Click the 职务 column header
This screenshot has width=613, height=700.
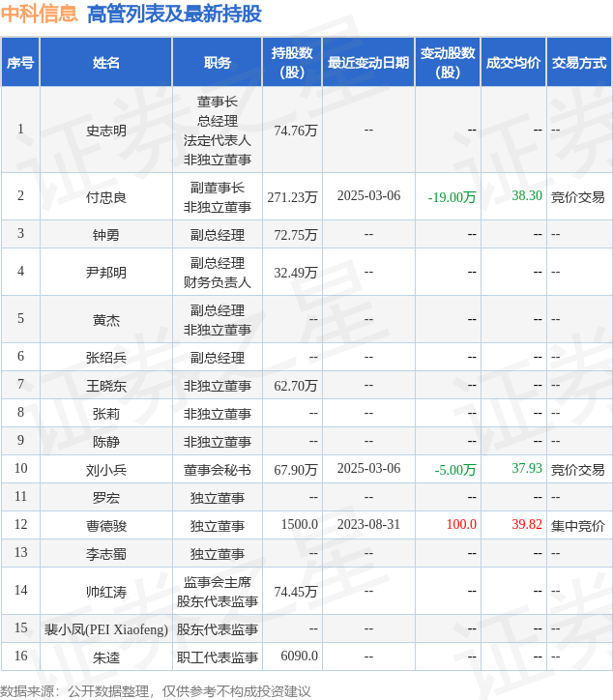[218, 63]
